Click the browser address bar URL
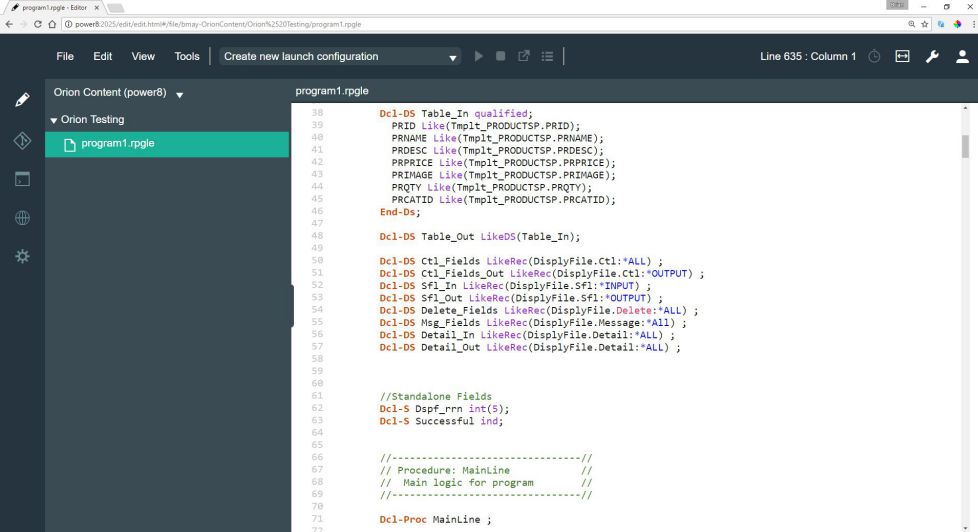 [218, 24]
